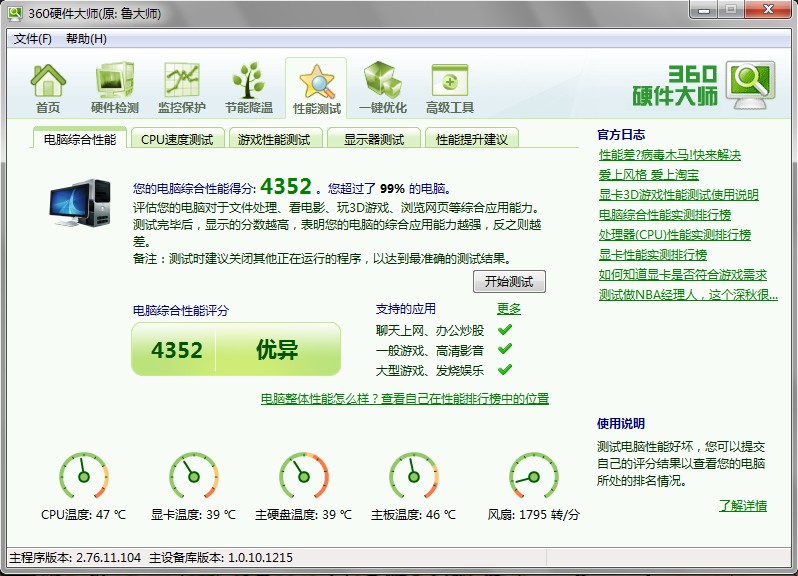The width and height of the screenshot is (798, 576).
Task: Click the checkmark next to 聊天上网、办公炒股
Action: pyautogui.click(x=505, y=330)
